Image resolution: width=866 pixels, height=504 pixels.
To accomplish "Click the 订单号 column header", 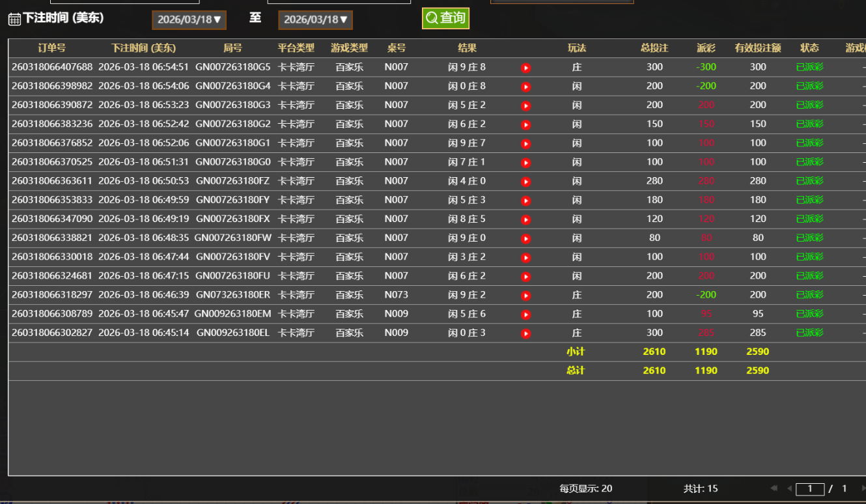I will click(x=52, y=48).
